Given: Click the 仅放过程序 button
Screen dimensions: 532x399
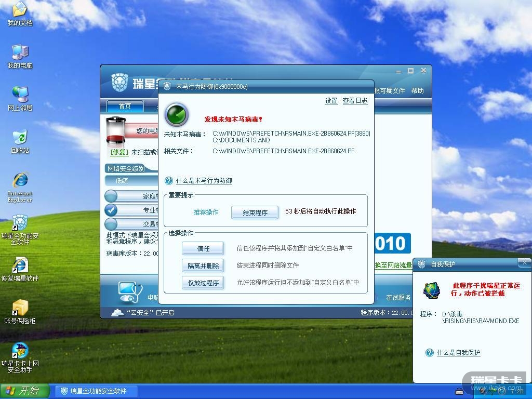Looking at the screenshot, I should tap(203, 283).
